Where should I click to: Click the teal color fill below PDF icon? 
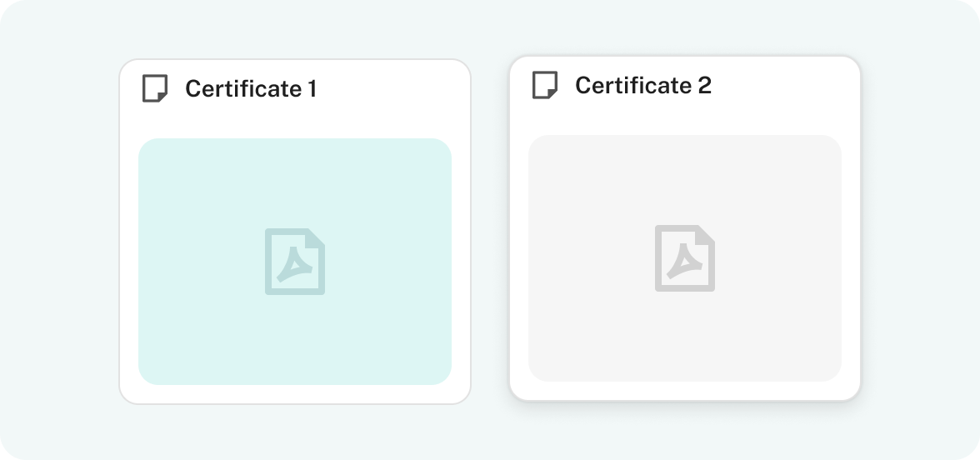click(295, 341)
